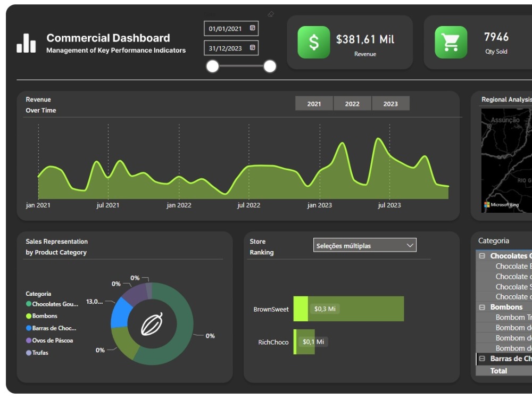Toggle the 2022 year filter
Viewport: 532px width, 399px height.
[x=352, y=104]
